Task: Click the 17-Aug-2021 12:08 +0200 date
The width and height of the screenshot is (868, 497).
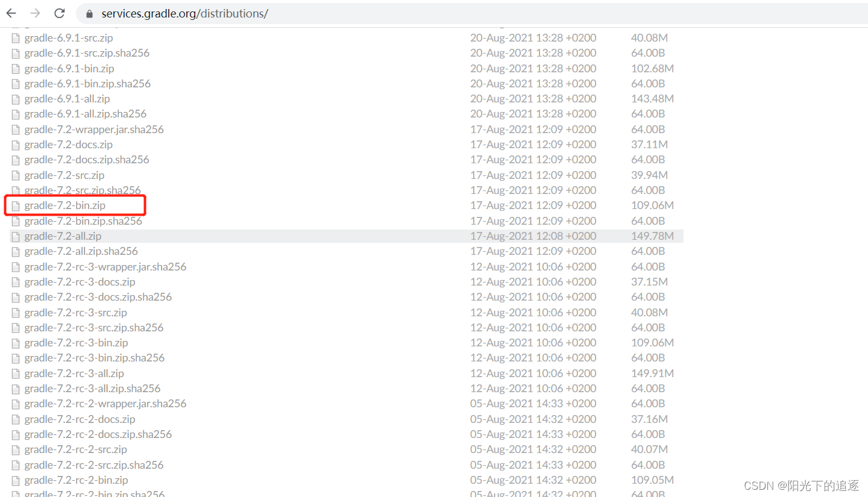Action: click(533, 236)
